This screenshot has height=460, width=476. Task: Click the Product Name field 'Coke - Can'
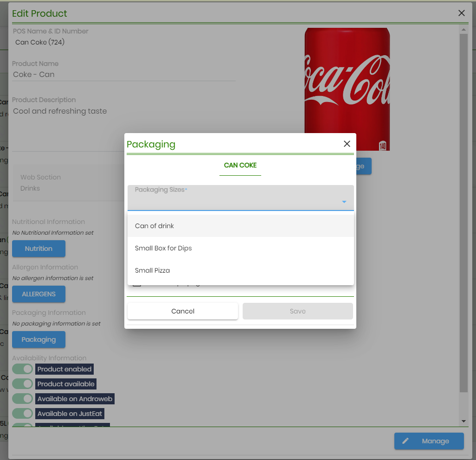(x=123, y=75)
